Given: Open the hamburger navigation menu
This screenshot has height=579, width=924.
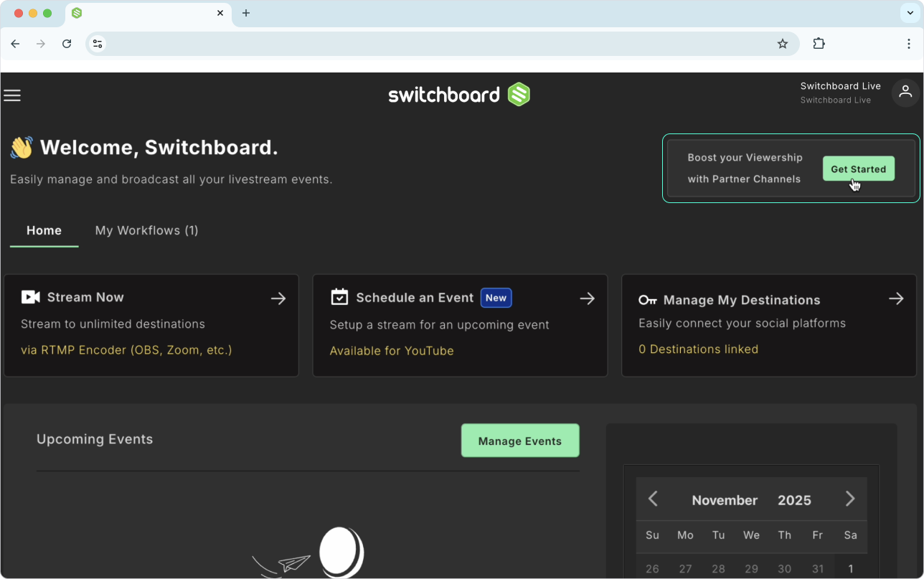Looking at the screenshot, I should tap(12, 95).
